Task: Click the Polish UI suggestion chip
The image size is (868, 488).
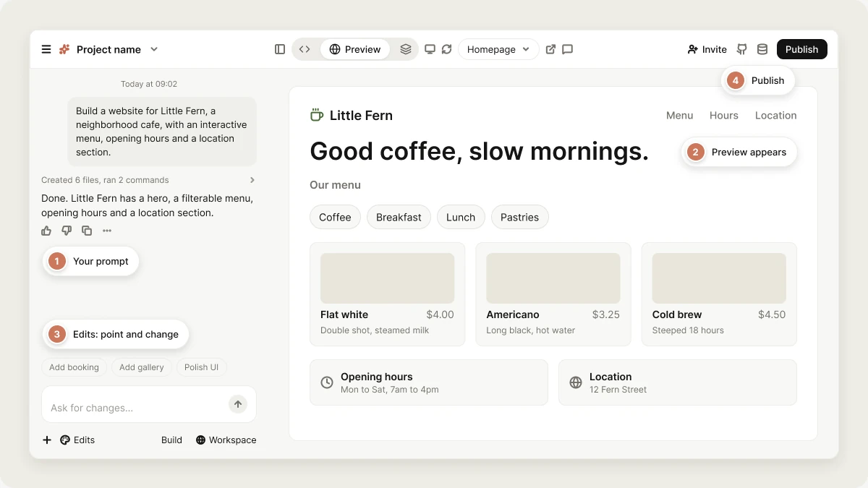Action: (x=201, y=367)
